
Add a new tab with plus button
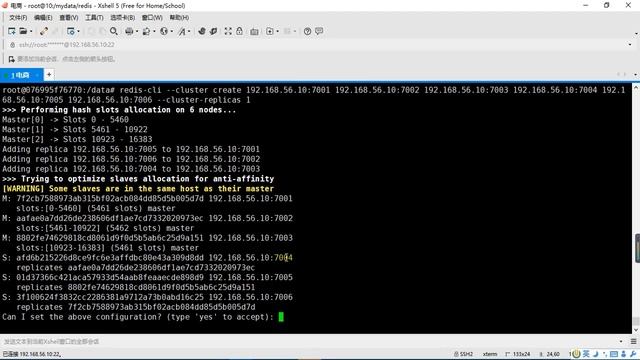49,75
